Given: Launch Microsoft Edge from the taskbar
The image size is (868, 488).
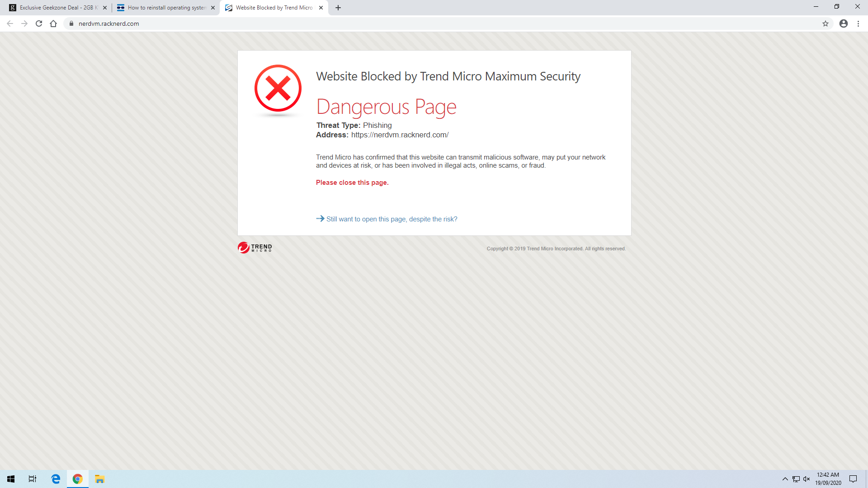Looking at the screenshot, I should click(56, 479).
